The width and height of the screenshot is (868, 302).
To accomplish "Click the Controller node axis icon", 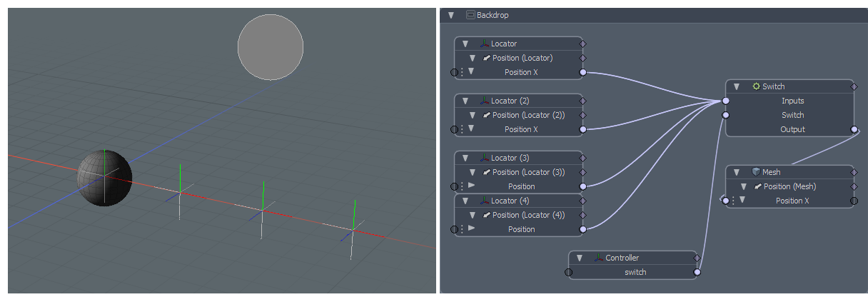I will tap(599, 258).
